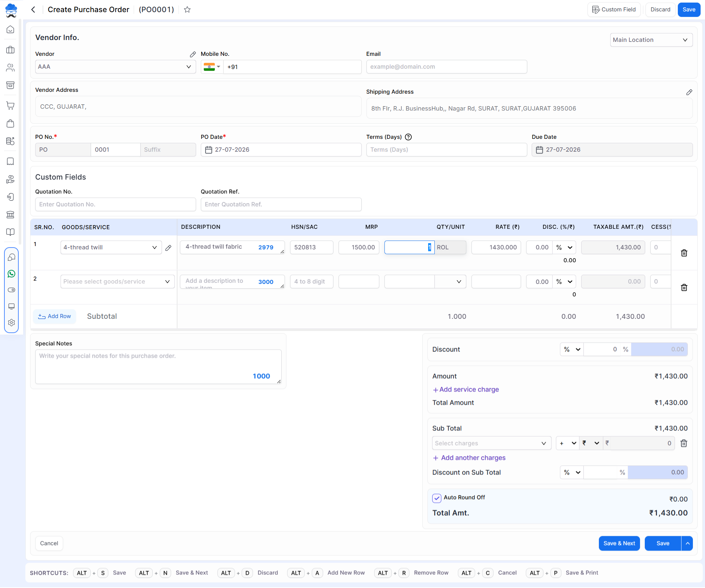Expand Save options arrow at bottom
This screenshot has width=705, height=588.
click(x=687, y=544)
